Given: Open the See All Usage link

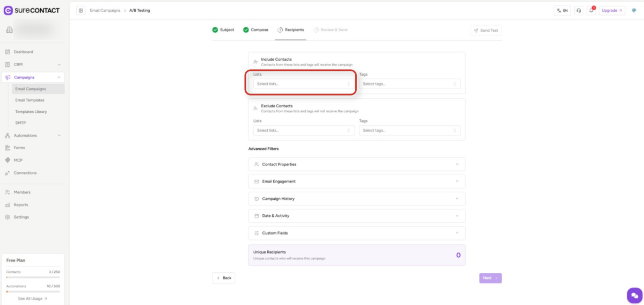Looking at the screenshot, I should coord(33,299).
